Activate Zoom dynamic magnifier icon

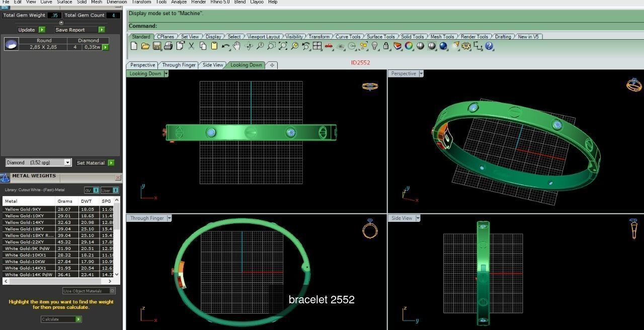pos(260,46)
